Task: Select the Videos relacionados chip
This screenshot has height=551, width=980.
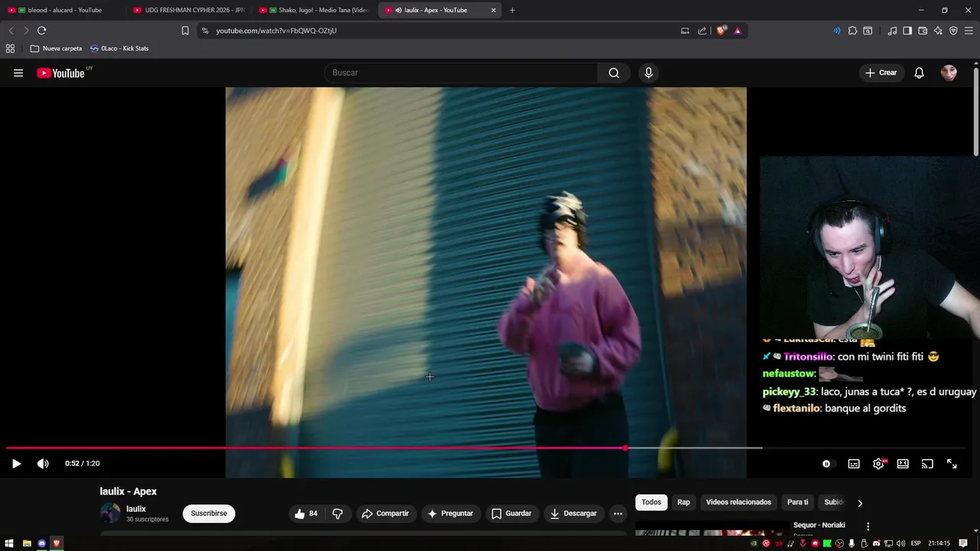Action: point(739,502)
